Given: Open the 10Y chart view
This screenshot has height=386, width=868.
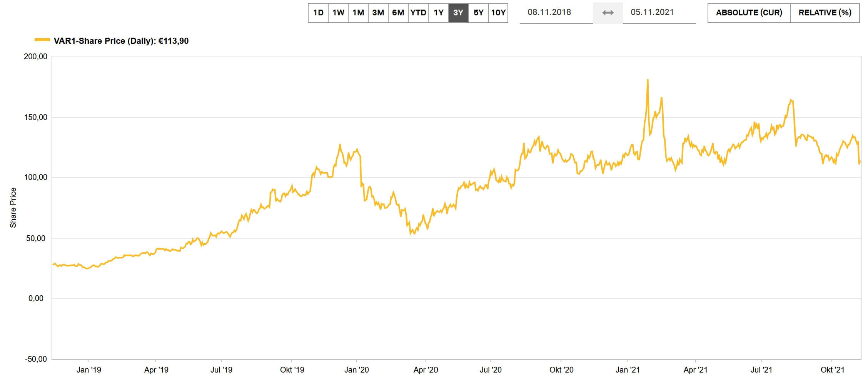Looking at the screenshot, I should click(x=499, y=12).
